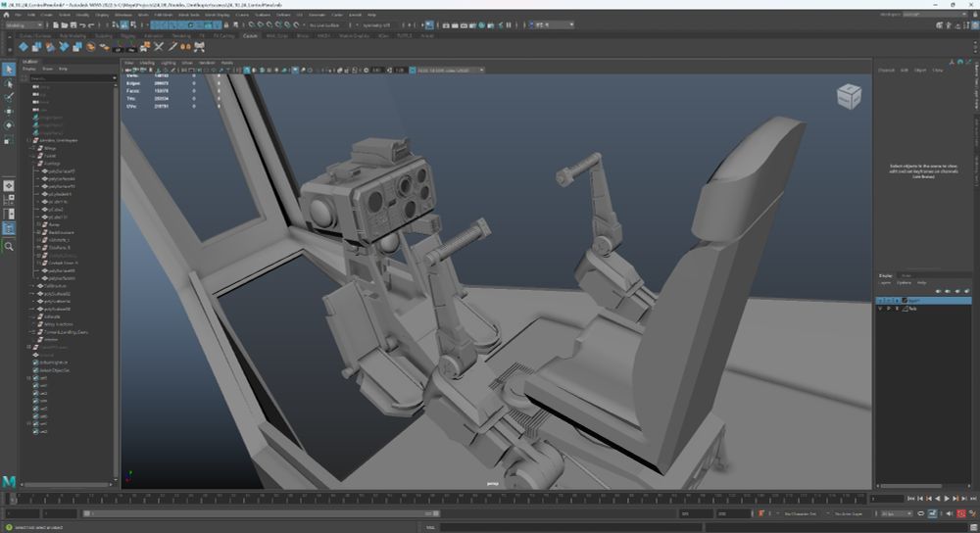Click the New Scene icon in status line
The height and width of the screenshot is (533, 980).
(x=56, y=25)
